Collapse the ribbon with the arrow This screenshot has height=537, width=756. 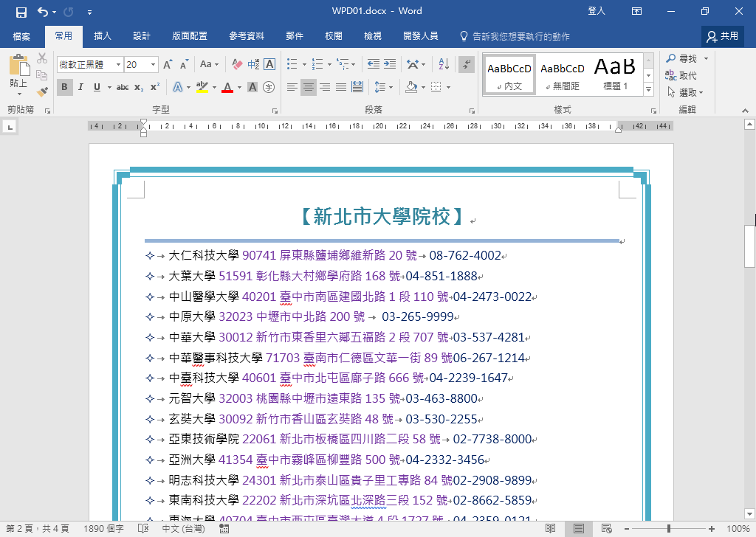pyautogui.click(x=746, y=111)
